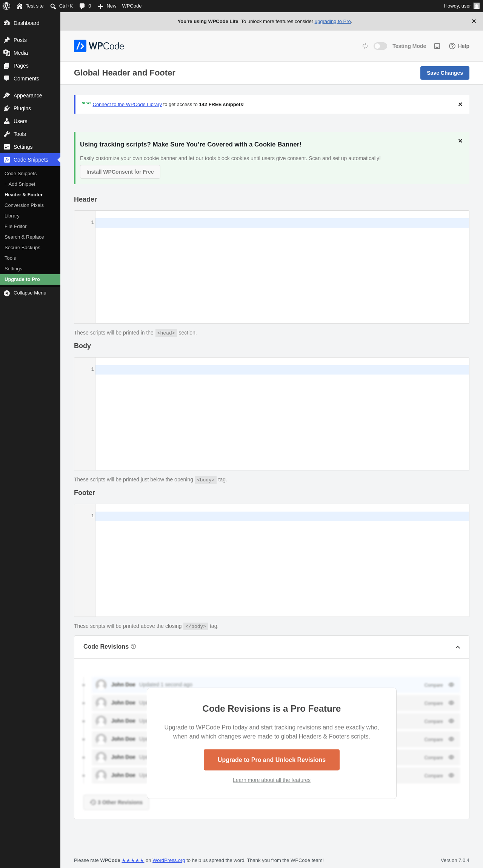Open Secure Backups submenu item
The height and width of the screenshot is (868, 483).
[30, 248]
